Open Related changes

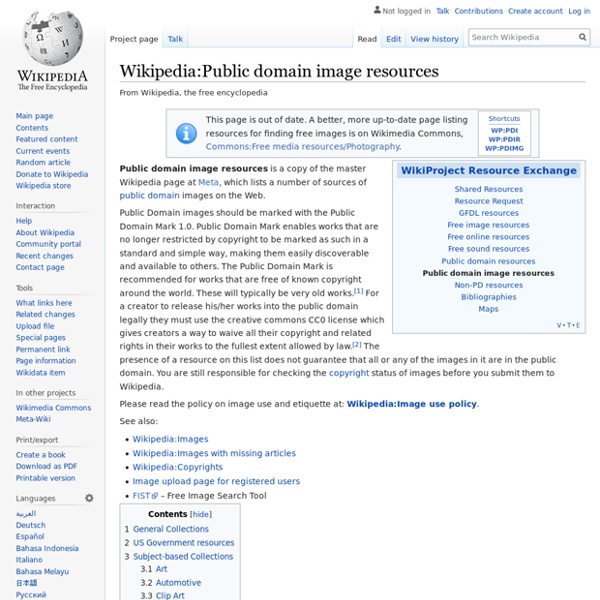point(46,314)
